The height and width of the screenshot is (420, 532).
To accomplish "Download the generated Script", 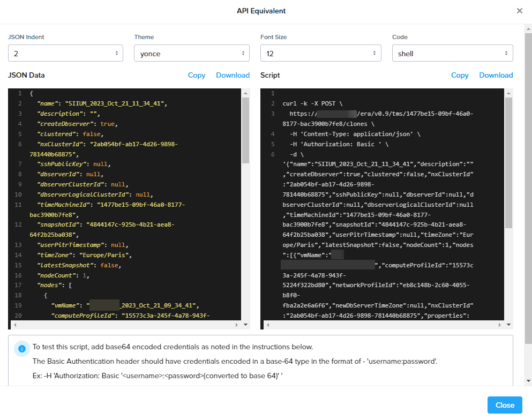I will click(496, 76).
